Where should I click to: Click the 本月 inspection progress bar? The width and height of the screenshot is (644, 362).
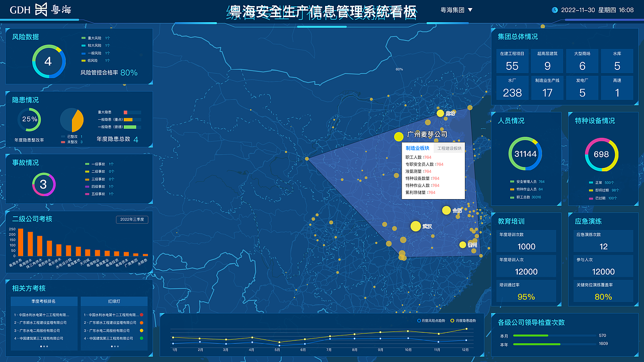point(553,335)
